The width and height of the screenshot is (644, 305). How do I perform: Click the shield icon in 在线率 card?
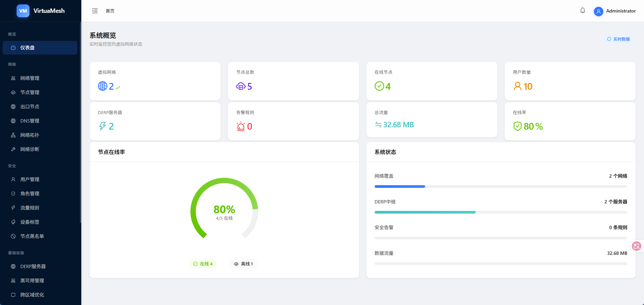517,126
